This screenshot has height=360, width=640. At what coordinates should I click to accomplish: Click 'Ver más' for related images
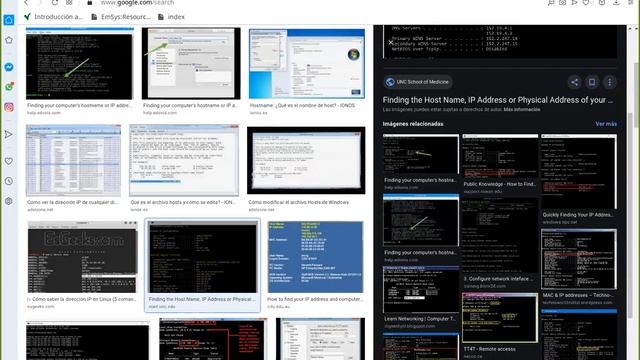pyautogui.click(x=606, y=124)
